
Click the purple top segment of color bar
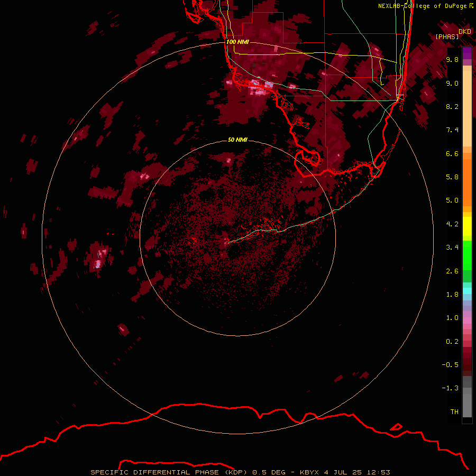tap(467, 53)
